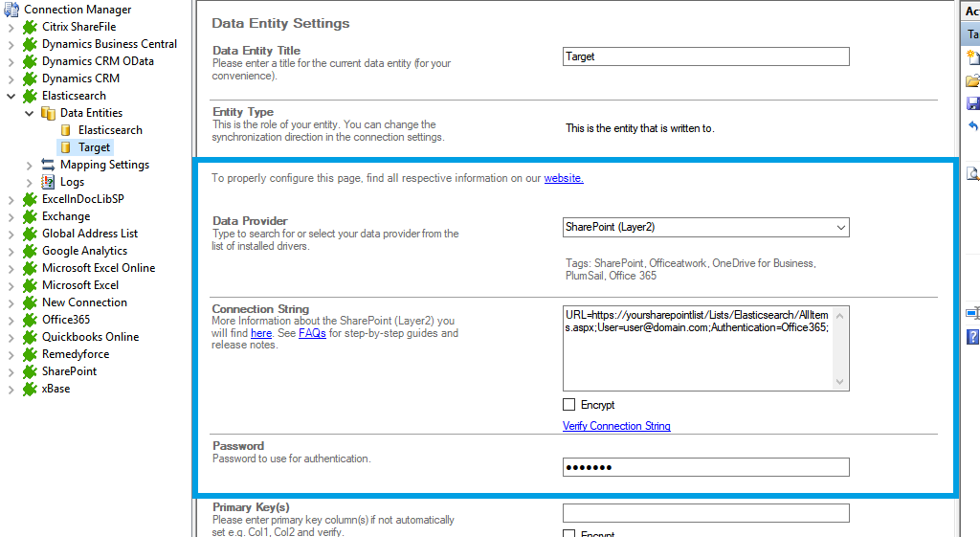The height and width of the screenshot is (537, 980).
Task: Click the Verify Connection String link
Action: 616,426
